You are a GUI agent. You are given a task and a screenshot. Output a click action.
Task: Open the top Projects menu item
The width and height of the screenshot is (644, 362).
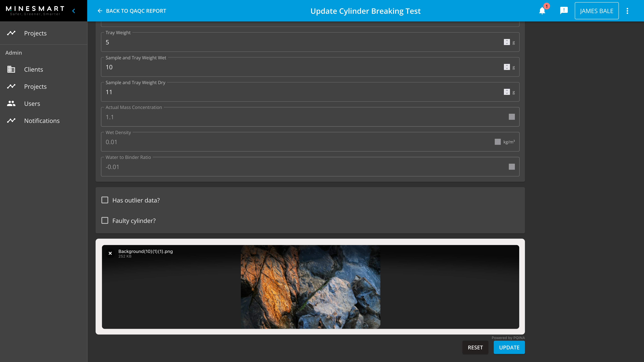[35, 33]
